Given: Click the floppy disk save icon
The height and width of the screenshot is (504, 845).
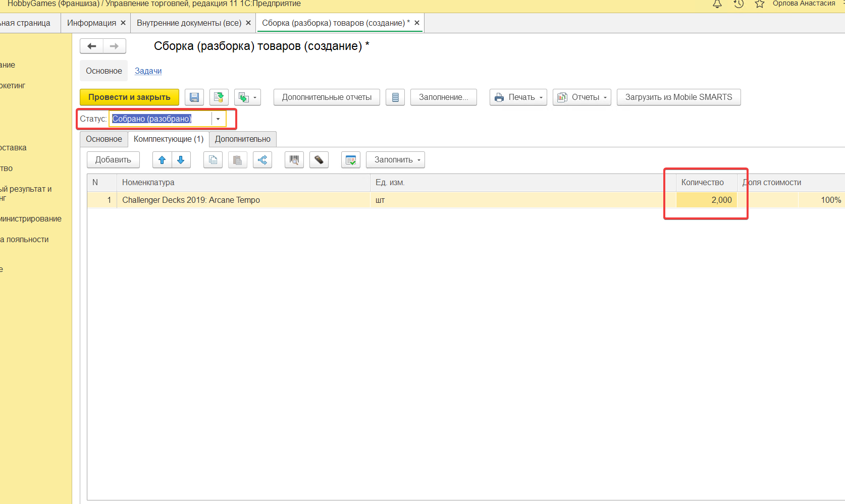Looking at the screenshot, I should 194,97.
